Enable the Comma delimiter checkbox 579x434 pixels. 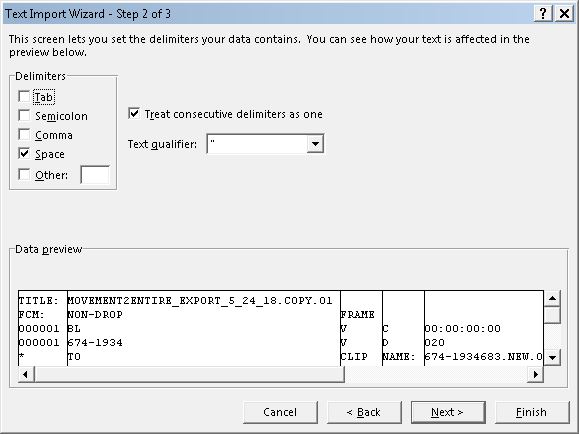(24, 134)
